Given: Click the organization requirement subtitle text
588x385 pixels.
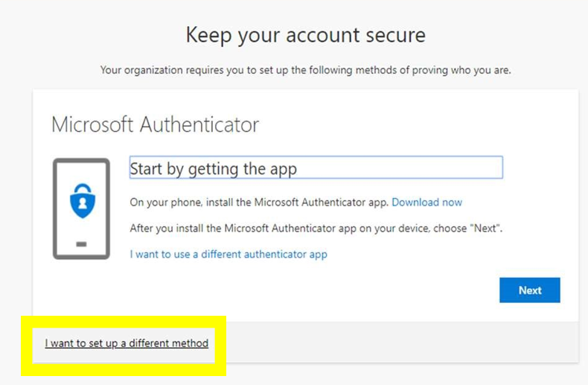Looking at the screenshot, I should click(305, 70).
